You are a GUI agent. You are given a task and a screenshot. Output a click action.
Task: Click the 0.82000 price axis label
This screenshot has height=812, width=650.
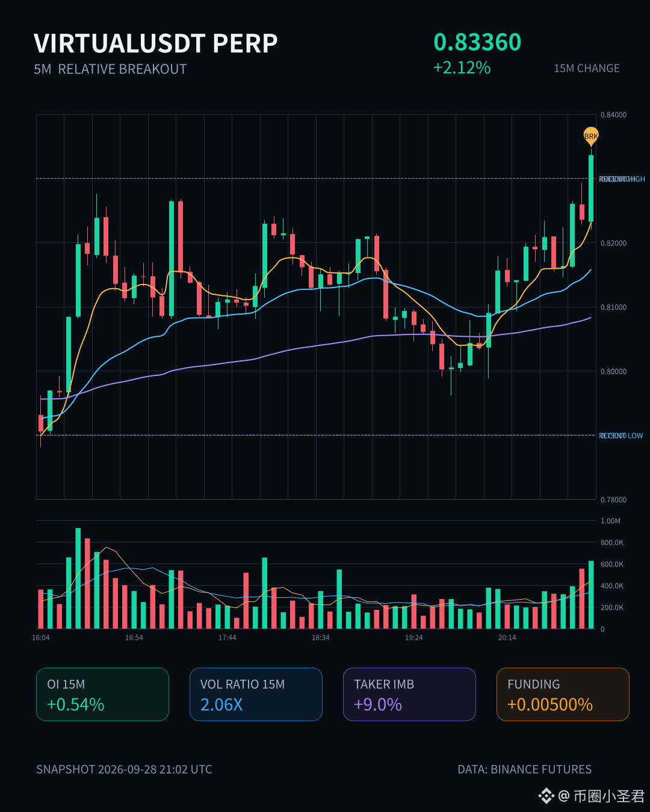(613, 243)
